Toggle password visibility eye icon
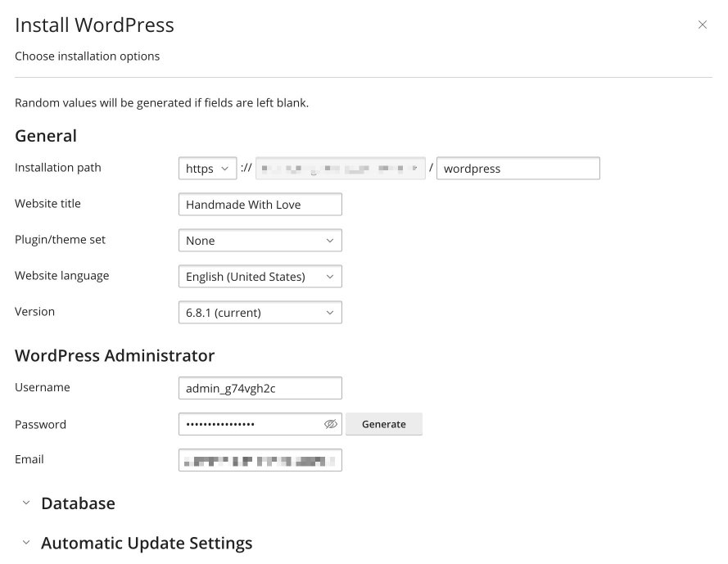The width and height of the screenshot is (728, 564). pos(331,424)
